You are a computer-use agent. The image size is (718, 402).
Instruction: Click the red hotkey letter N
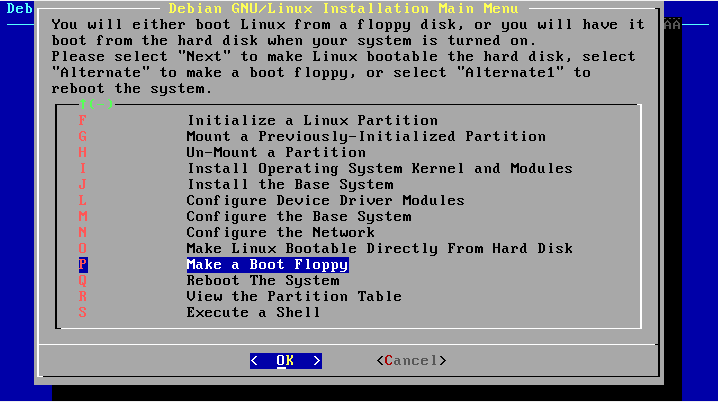tap(82, 233)
